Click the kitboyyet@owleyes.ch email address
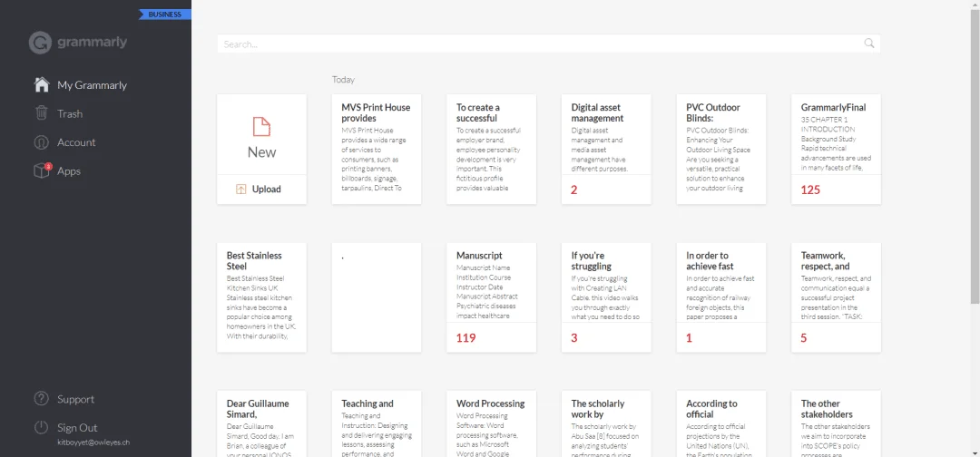The width and height of the screenshot is (980, 457). [93, 442]
